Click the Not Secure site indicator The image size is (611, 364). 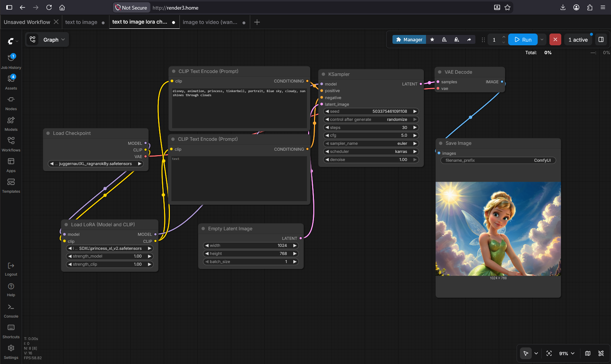click(131, 8)
